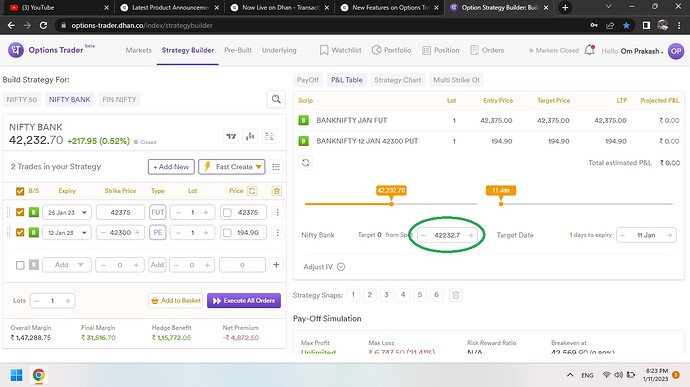Increase Lots value stepper
The width and height of the screenshot is (690, 387).
[68, 301]
